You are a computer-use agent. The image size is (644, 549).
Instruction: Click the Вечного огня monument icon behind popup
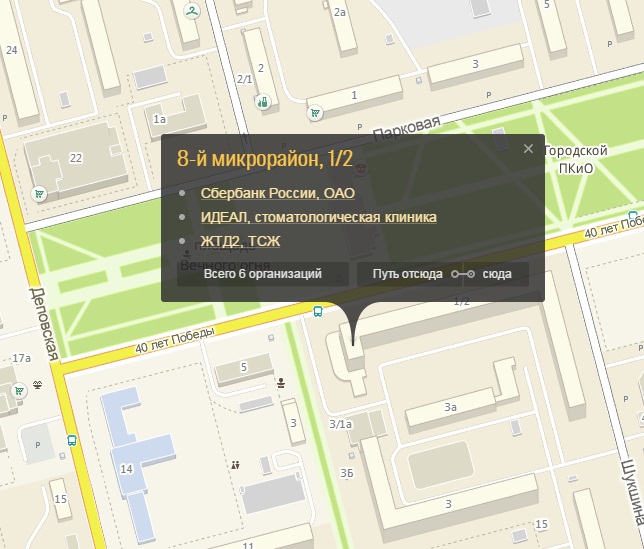[187, 255]
